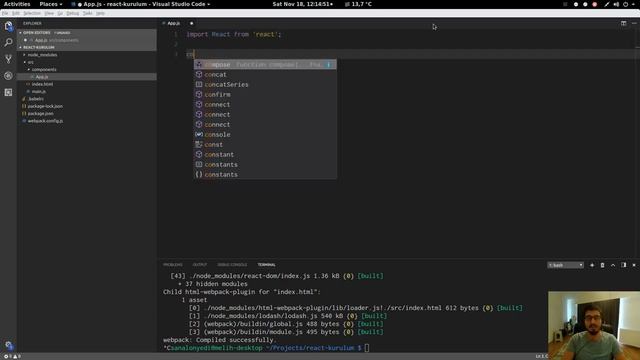Click the weather temperature indicator
The height and width of the screenshot is (360, 640).
click(x=358, y=4)
